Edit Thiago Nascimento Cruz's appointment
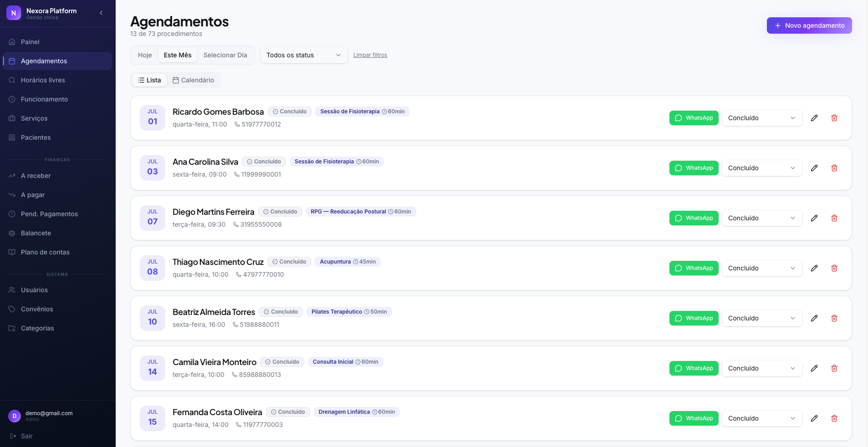The image size is (868, 447). [x=814, y=268]
